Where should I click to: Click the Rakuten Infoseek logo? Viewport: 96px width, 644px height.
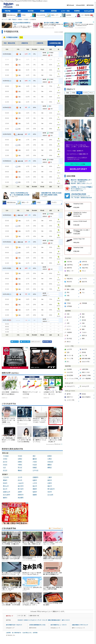(8, 6)
